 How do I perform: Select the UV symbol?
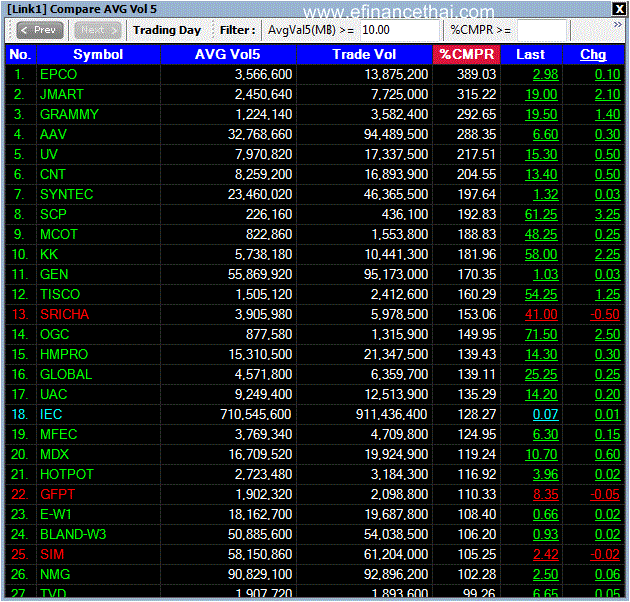[x=49, y=154]
